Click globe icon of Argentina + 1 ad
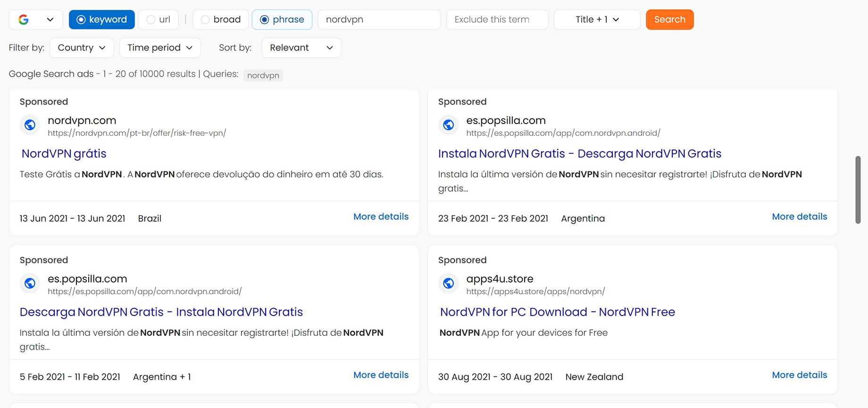868x408 pixels. (30, 283)
